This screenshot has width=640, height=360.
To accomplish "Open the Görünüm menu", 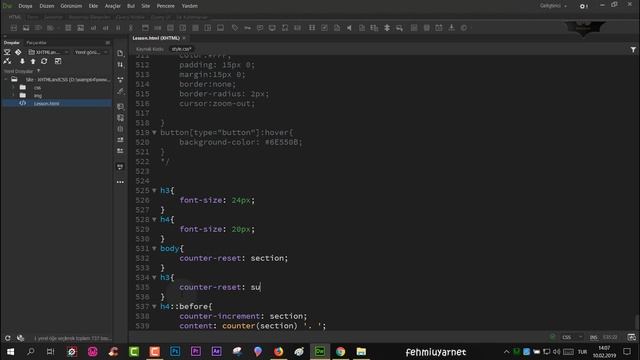I will [71, 6].
